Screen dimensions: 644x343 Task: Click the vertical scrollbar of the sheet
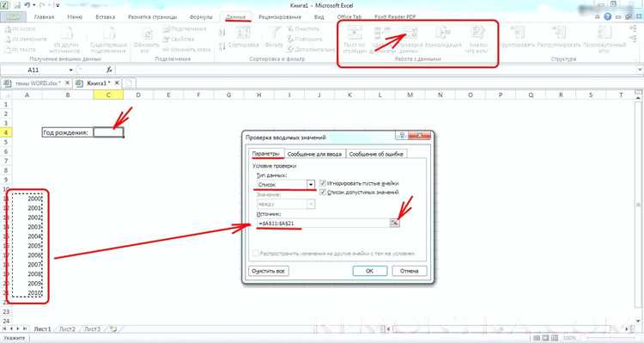[638, 205]
